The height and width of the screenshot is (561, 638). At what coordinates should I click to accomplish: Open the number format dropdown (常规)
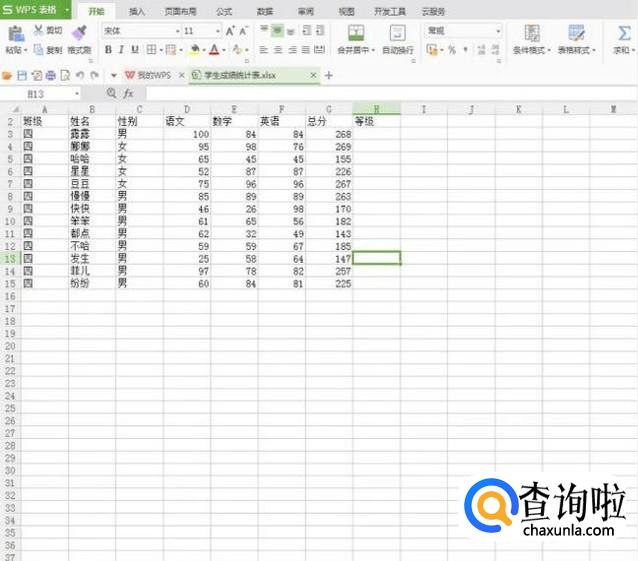click(498, 31)
